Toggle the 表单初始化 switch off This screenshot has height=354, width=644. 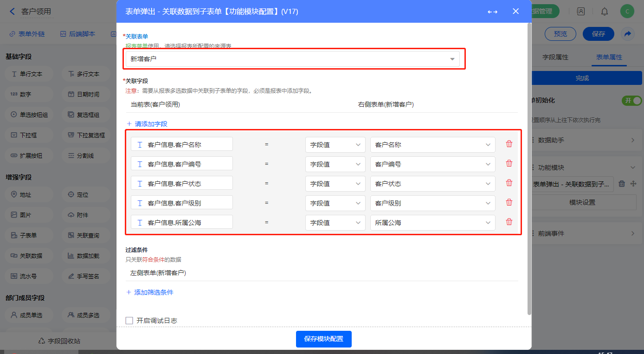631,100
